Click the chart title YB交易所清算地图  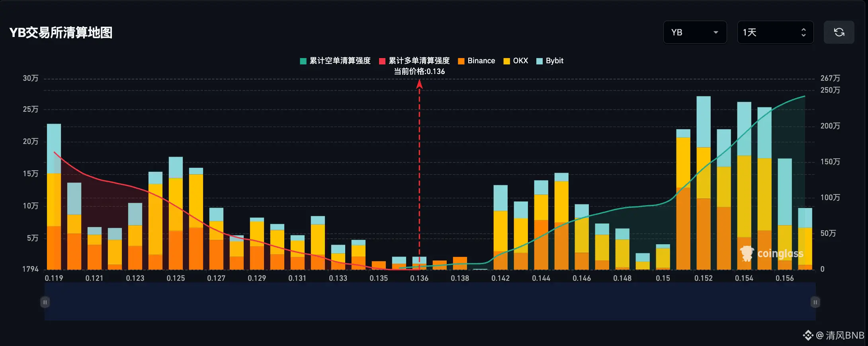61,33
